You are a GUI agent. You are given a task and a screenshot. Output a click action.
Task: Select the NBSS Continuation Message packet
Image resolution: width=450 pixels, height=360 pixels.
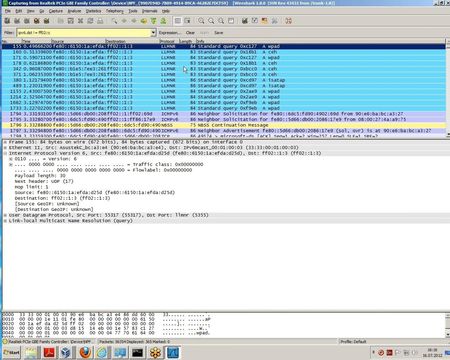click(x=224, y=125)
